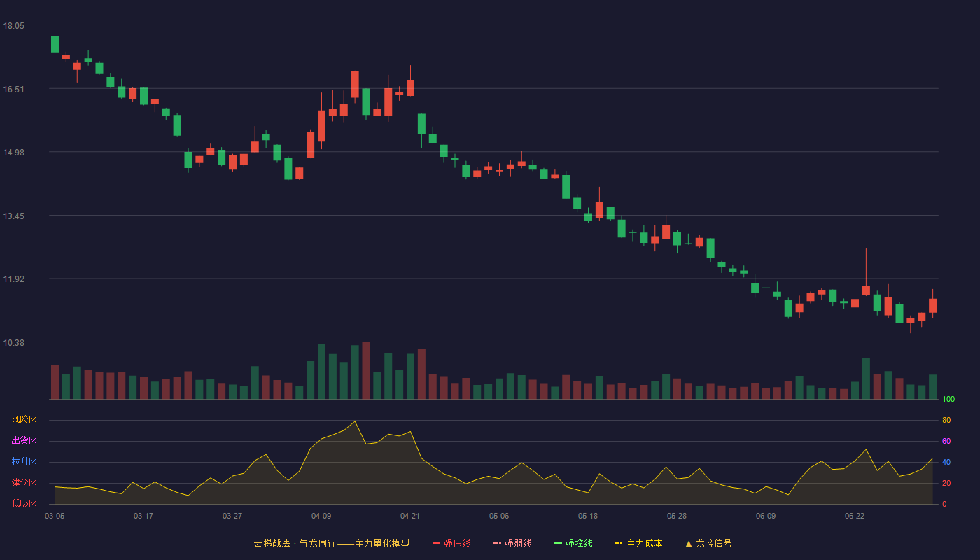
Task: Click the last red candlestick on the chart
Action: coord(932,305)
